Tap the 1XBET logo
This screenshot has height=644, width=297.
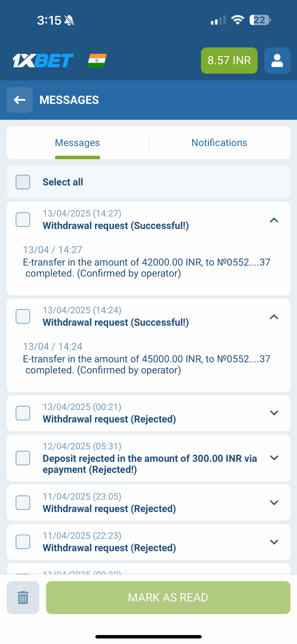point(43,61)
